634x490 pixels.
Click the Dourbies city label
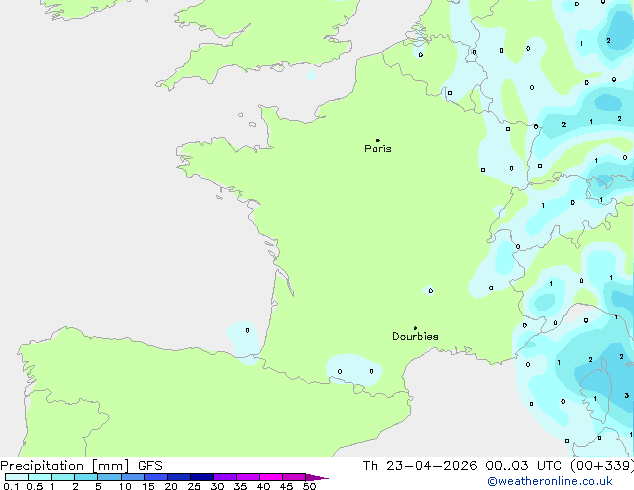point(415,336)
